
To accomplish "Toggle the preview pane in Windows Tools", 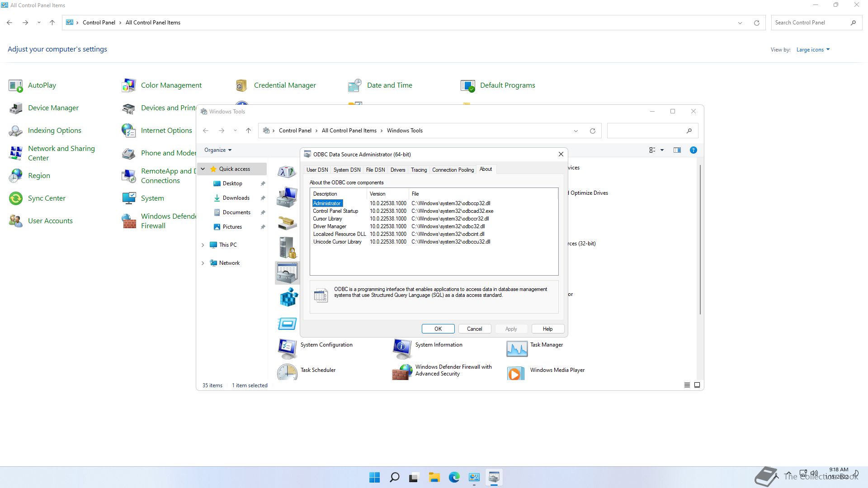I will pyautogui.click(x=677, y=150).
